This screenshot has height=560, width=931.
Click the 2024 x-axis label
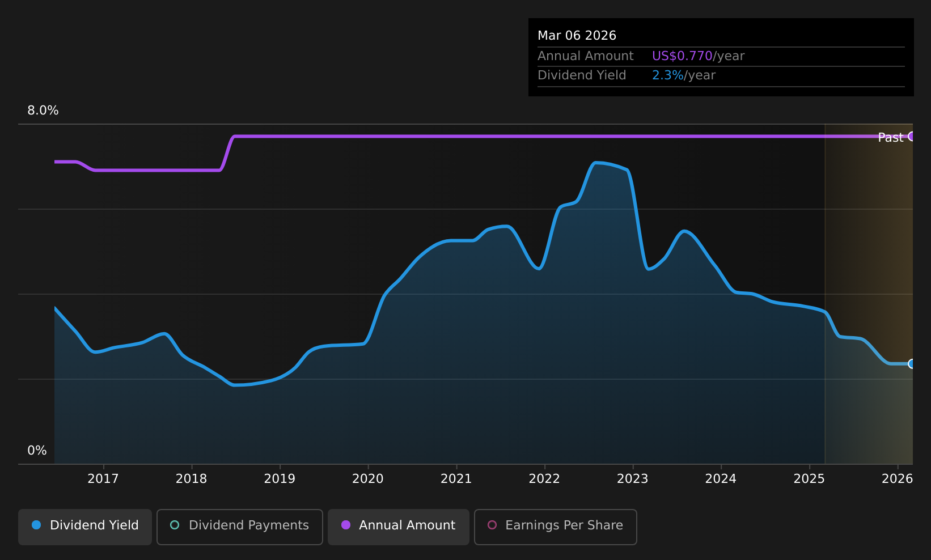point(721,479)
